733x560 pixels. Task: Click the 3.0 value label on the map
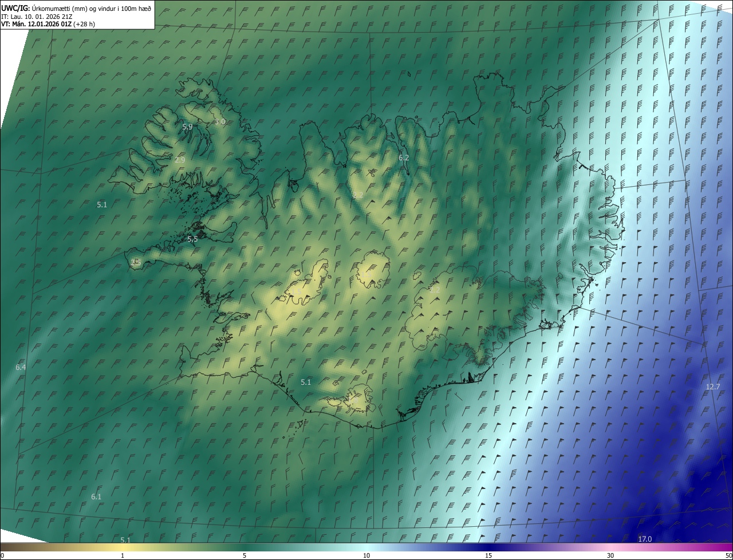tap(220, 122)
